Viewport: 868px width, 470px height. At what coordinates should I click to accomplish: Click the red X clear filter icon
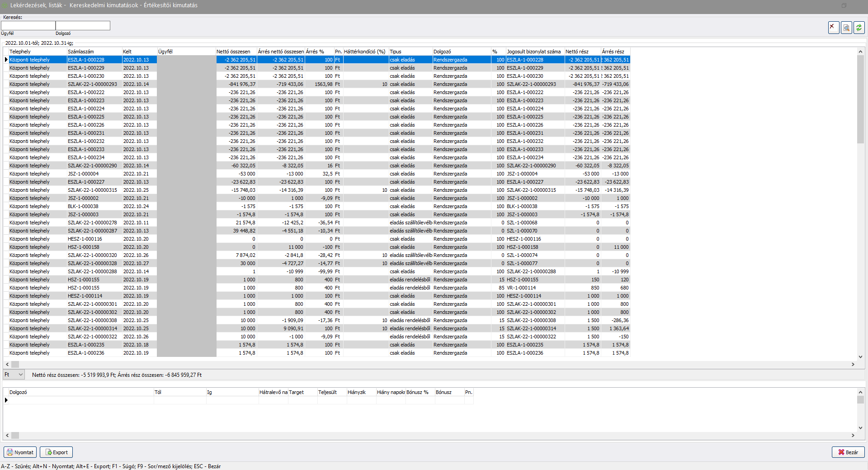pos(833,28)
